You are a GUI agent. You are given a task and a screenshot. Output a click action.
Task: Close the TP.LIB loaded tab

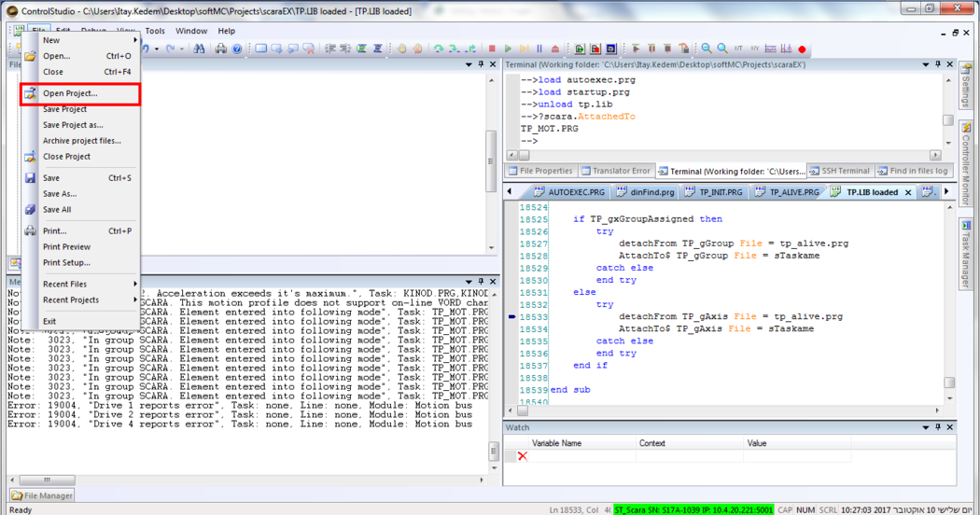point(909,192)
